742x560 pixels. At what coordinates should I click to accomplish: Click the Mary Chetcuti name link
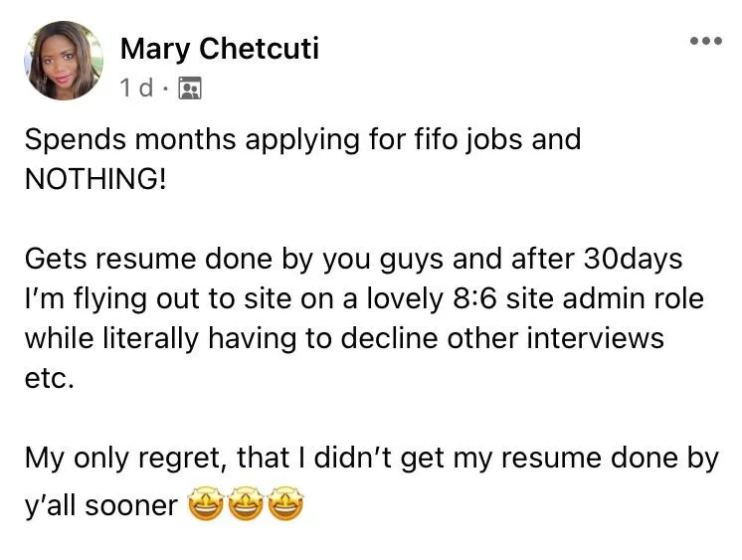220,48
